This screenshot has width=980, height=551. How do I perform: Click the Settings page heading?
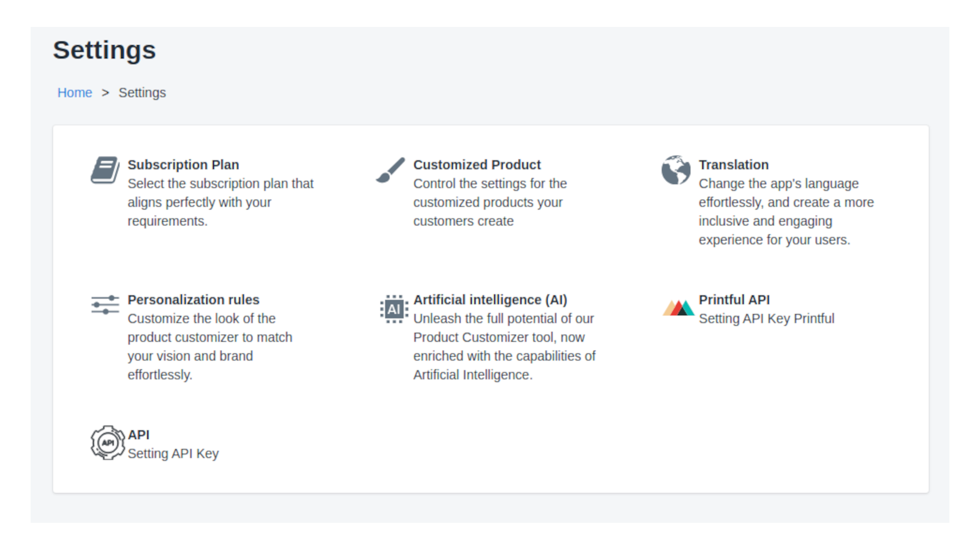pyautogui.click(x=104, y=50)
